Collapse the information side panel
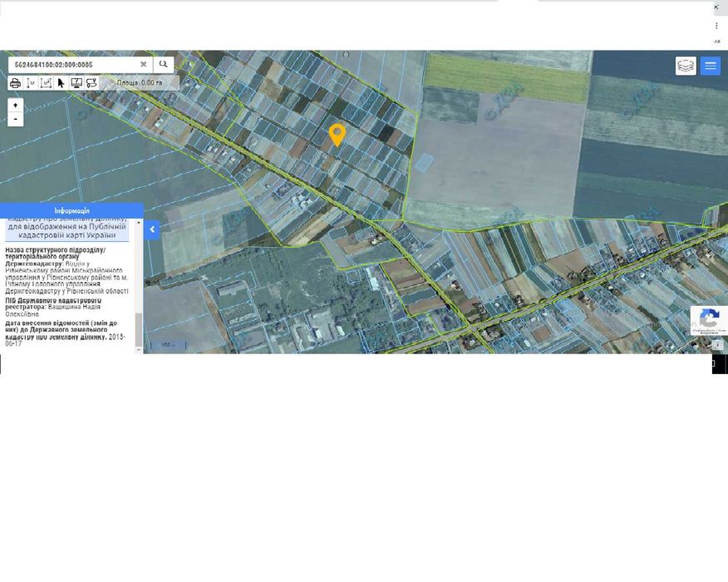Viewport: 728px width, 582px height. (152, 229)
